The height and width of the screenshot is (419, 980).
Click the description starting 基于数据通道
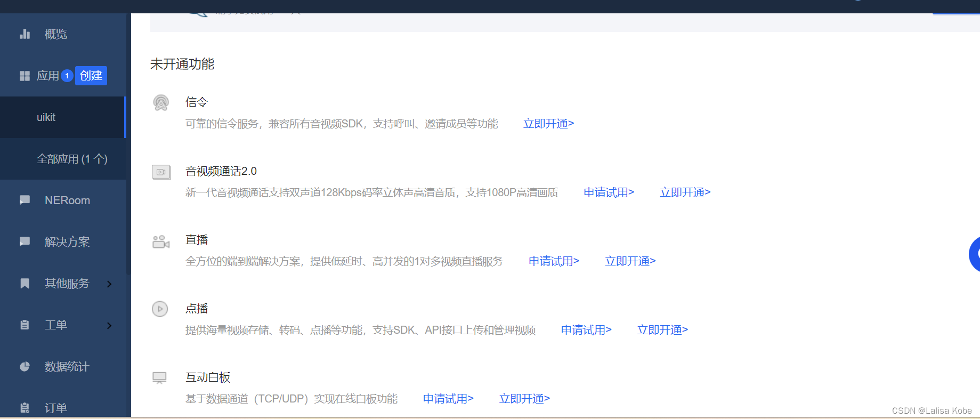tap(291, 399)
